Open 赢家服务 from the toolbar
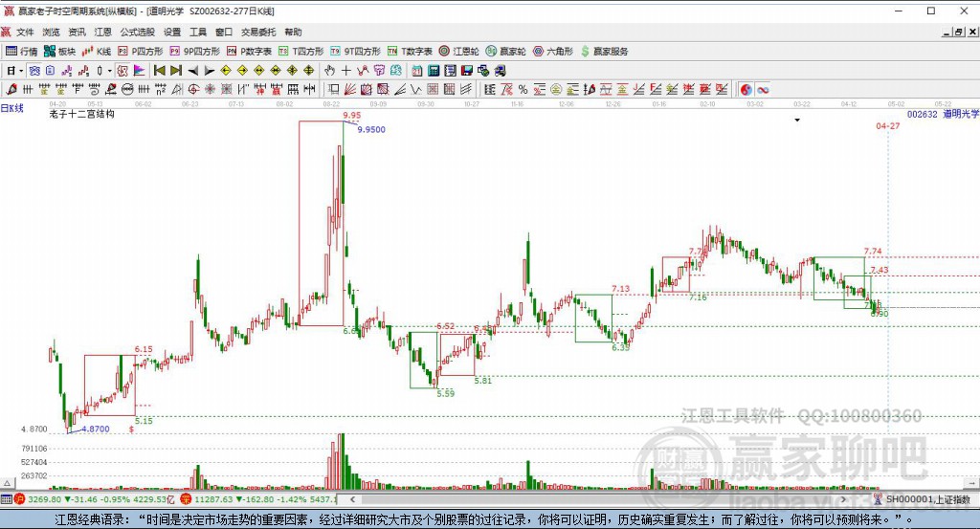 (x=603, y=51)
